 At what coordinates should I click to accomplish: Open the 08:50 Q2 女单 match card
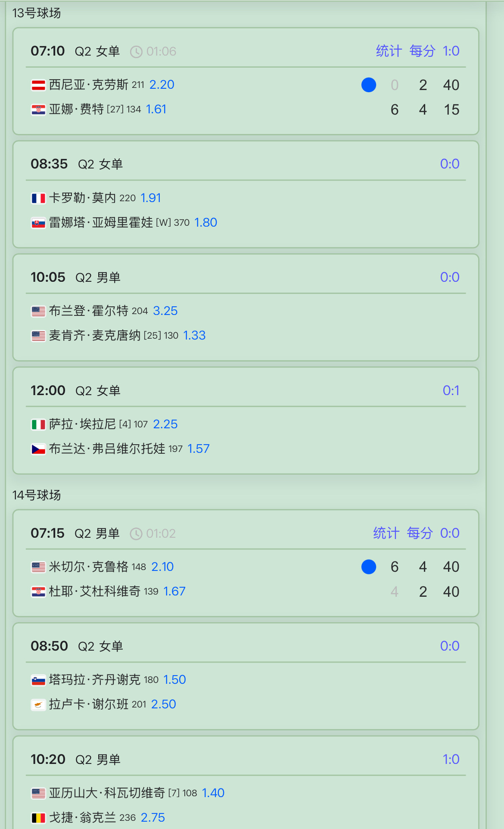point(246,676)
